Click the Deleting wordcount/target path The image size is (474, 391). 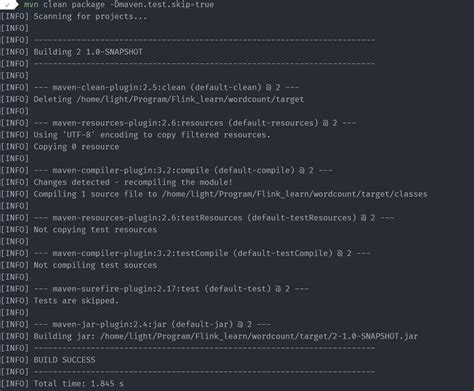pyautogui.click(x=190, y=99)
